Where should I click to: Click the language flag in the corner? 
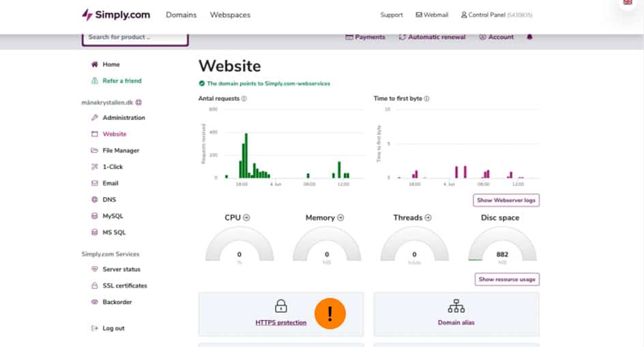[628, 3]
